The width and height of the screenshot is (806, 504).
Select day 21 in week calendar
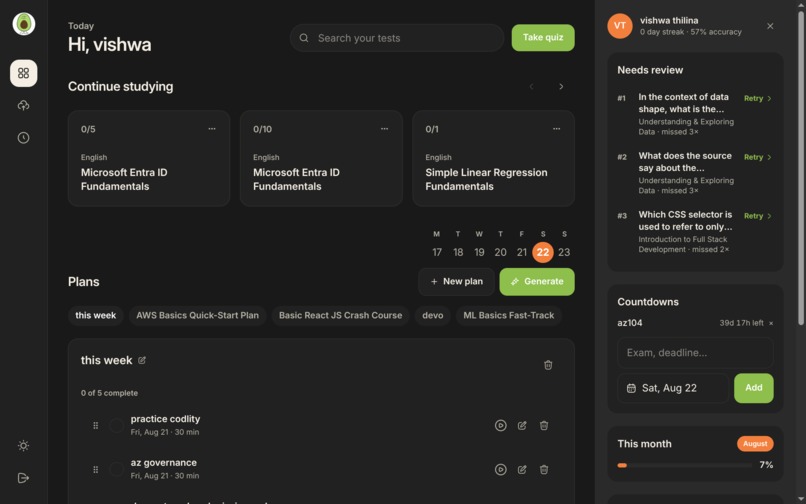(522, 252)
